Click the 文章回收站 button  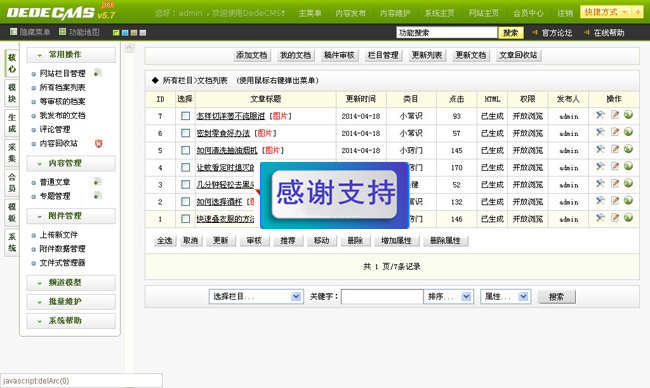coord(519,55)
